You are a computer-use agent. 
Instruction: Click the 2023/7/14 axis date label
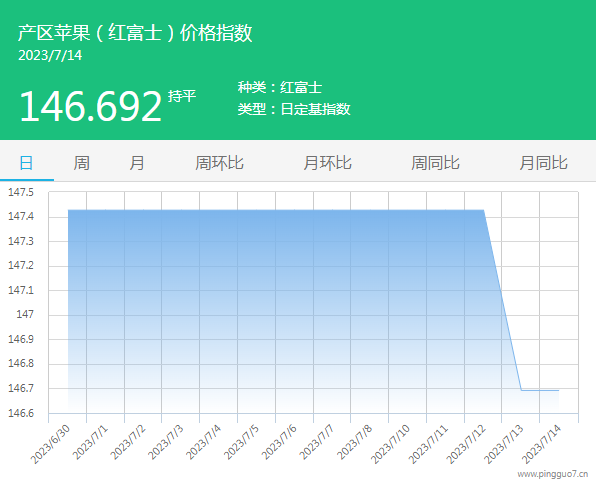click(x=542, y=445)
